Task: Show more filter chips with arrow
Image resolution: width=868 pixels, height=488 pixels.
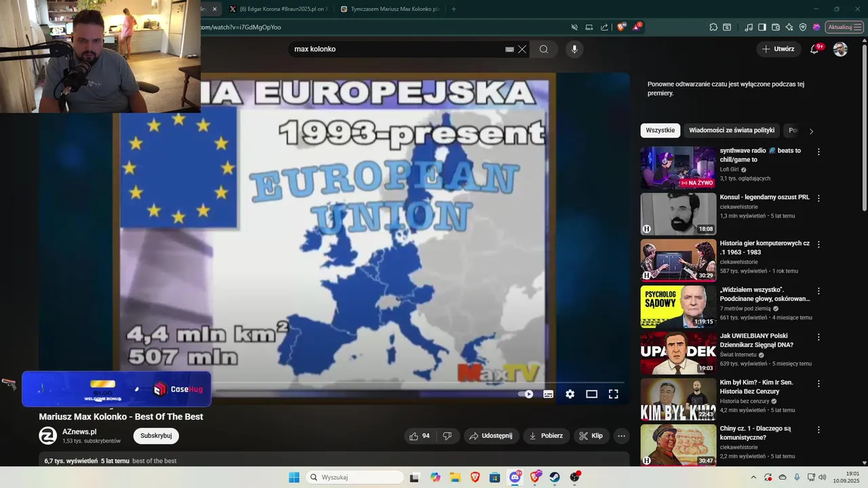Action: pyautogui.click(x=811, y=131)
